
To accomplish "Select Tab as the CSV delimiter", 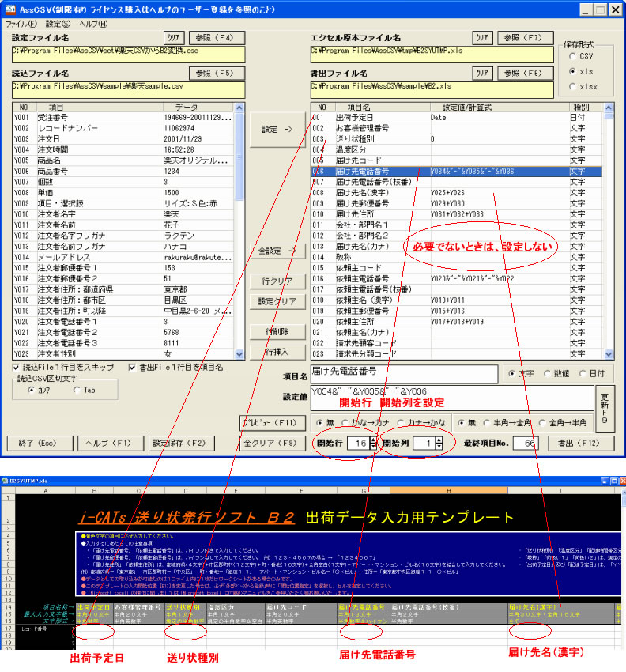I will 77,390.
